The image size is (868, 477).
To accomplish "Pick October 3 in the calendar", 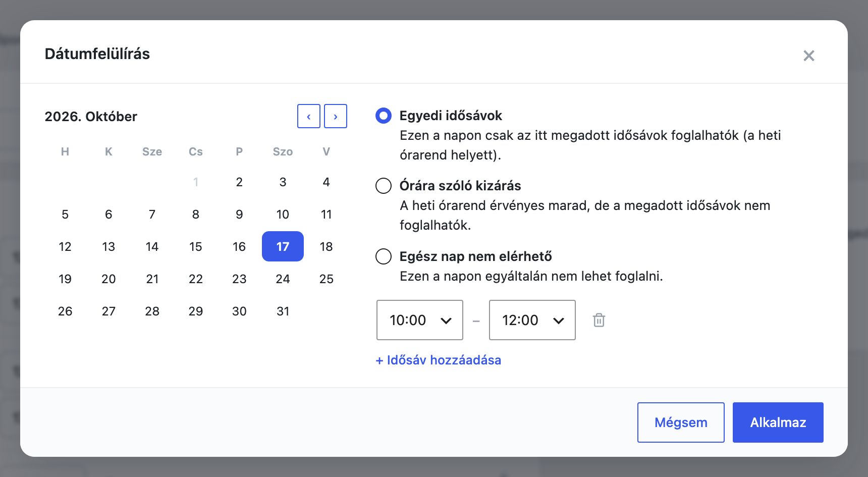I will tap(283, 182).
